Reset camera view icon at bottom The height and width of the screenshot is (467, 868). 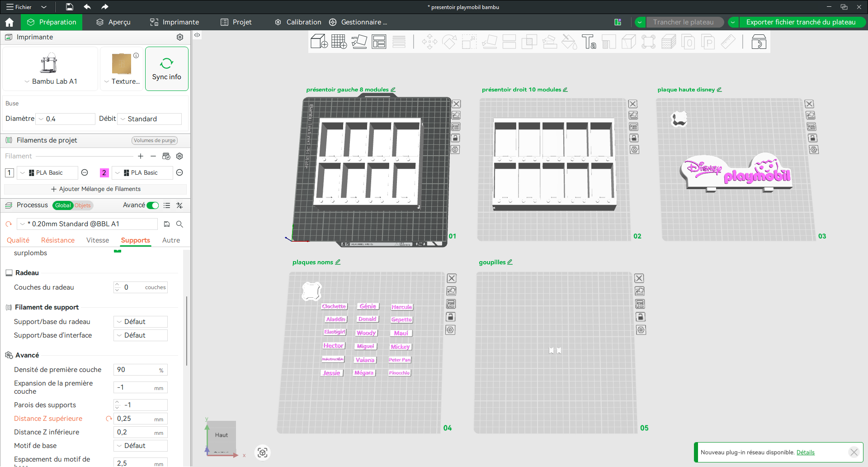(263, 453)
